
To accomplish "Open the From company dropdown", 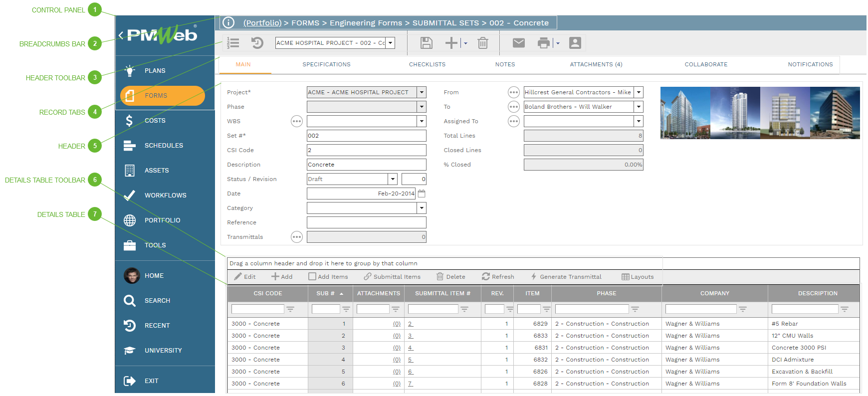I will click(639, 92).
